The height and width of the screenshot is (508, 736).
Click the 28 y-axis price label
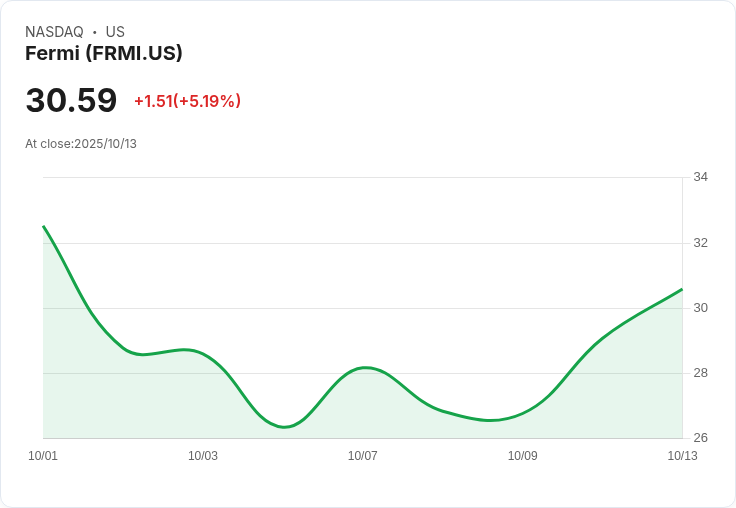click(x=700, y=373)
